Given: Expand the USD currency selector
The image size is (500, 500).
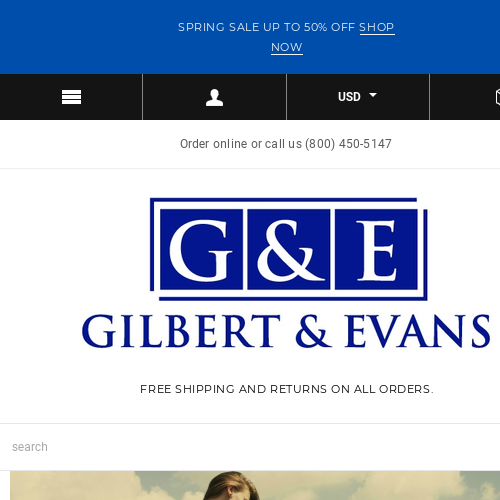Looking at the screenshot, I should click(x=358, y=97).
